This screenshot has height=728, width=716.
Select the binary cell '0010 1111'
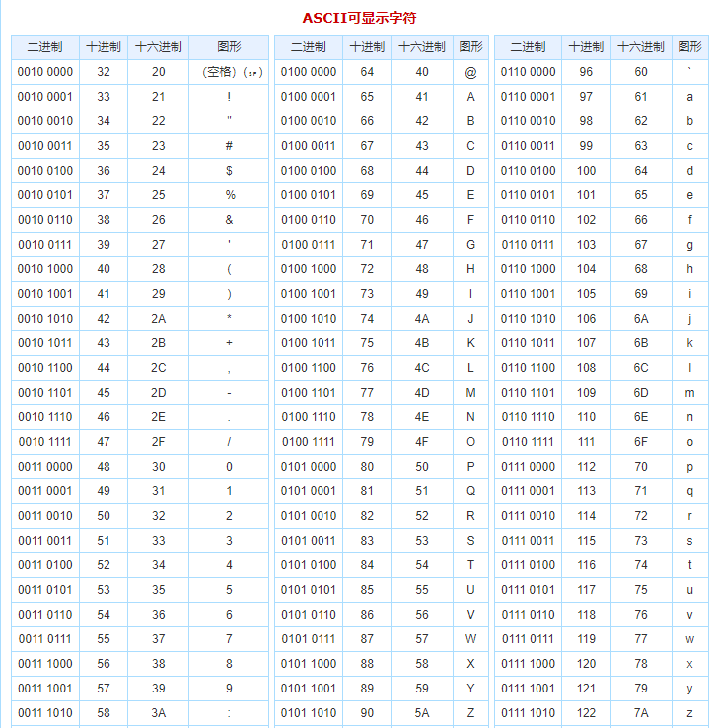45,442
